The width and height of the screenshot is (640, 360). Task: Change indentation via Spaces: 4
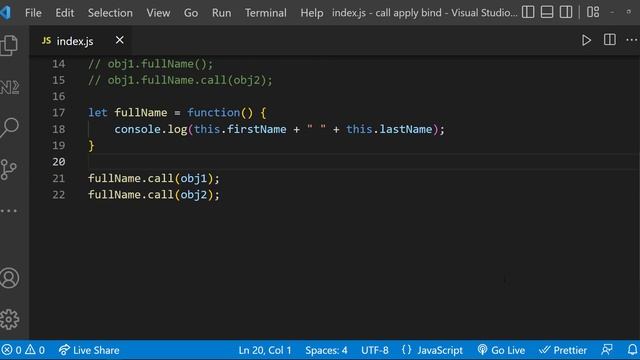[326, 350]
